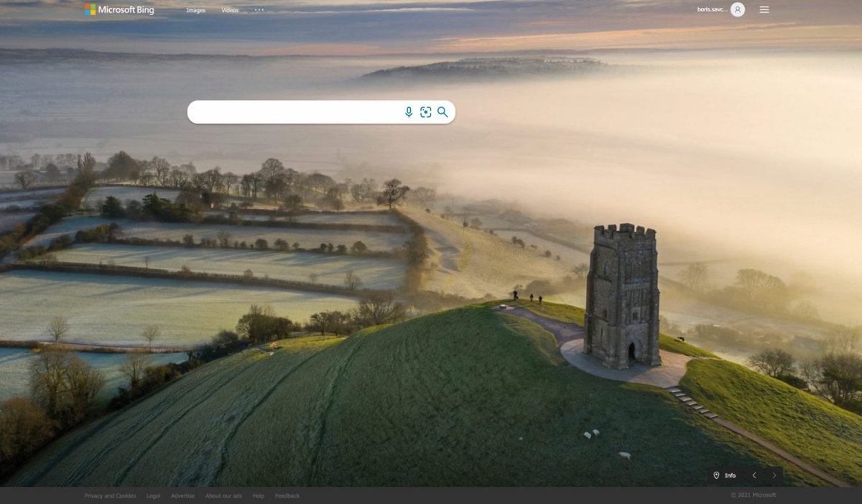Image resolution: width=862 pixels, height=504 pixels.
Task: Open About our ads link
Action: (223, 496)
